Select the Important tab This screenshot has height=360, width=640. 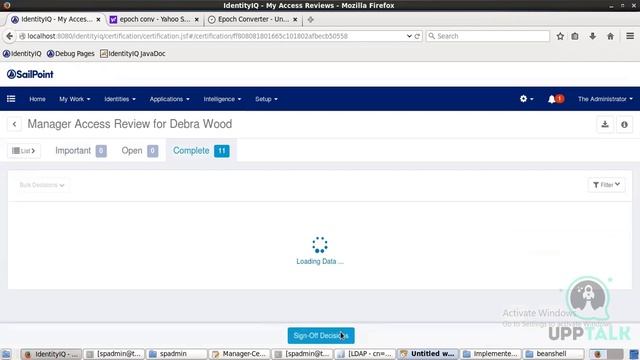click(81, 151)
